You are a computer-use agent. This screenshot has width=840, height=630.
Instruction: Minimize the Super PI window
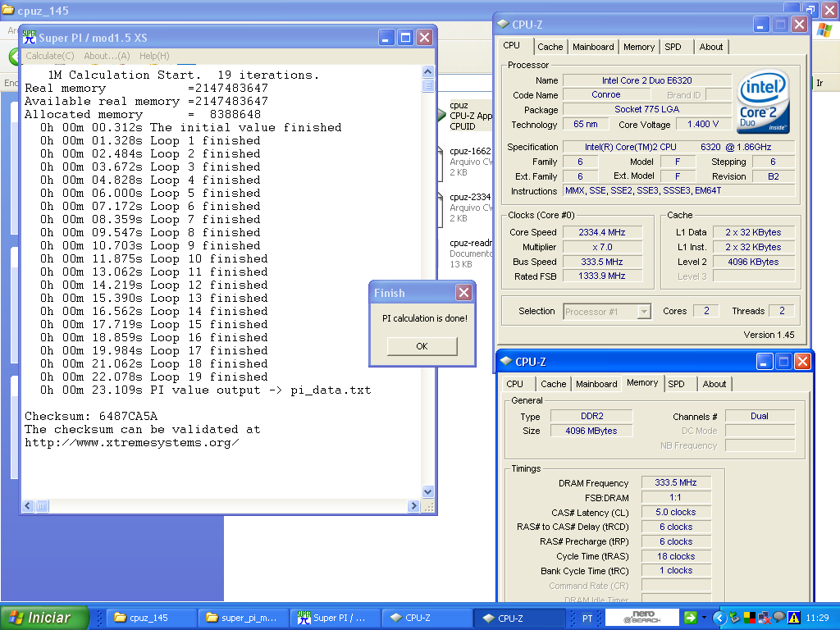click(386, 38)
